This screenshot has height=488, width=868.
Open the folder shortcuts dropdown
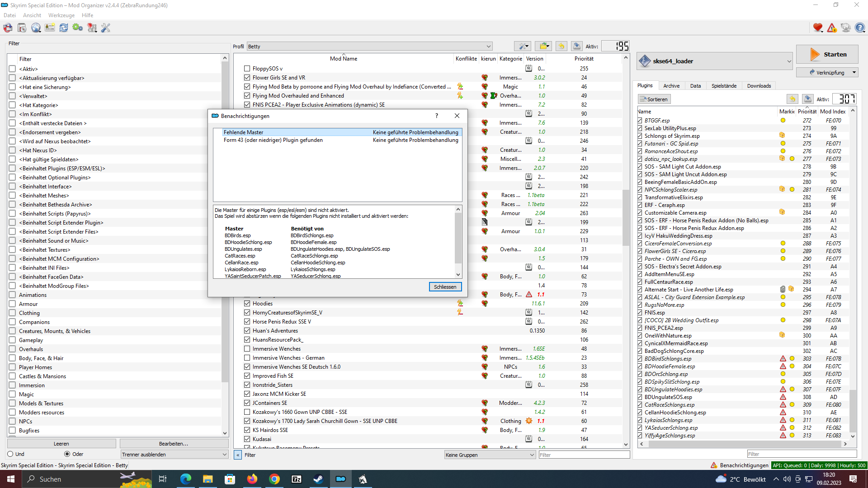click(543, 46)
